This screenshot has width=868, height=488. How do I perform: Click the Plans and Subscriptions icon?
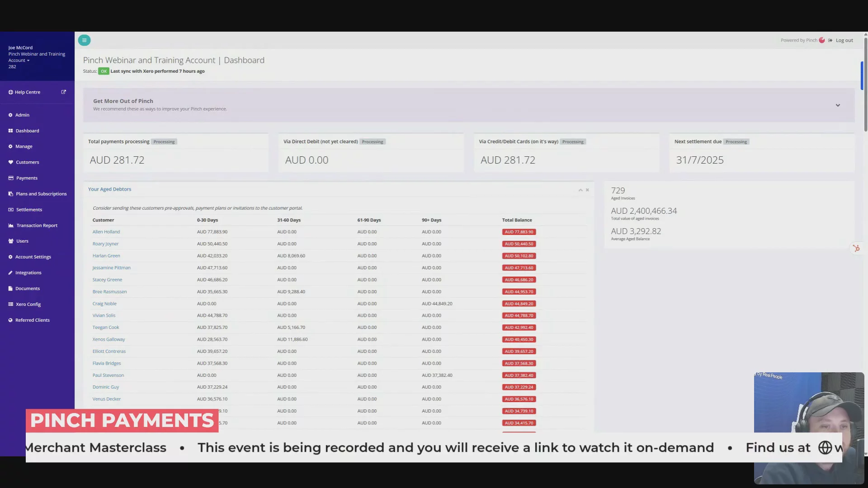coord(10,194)
